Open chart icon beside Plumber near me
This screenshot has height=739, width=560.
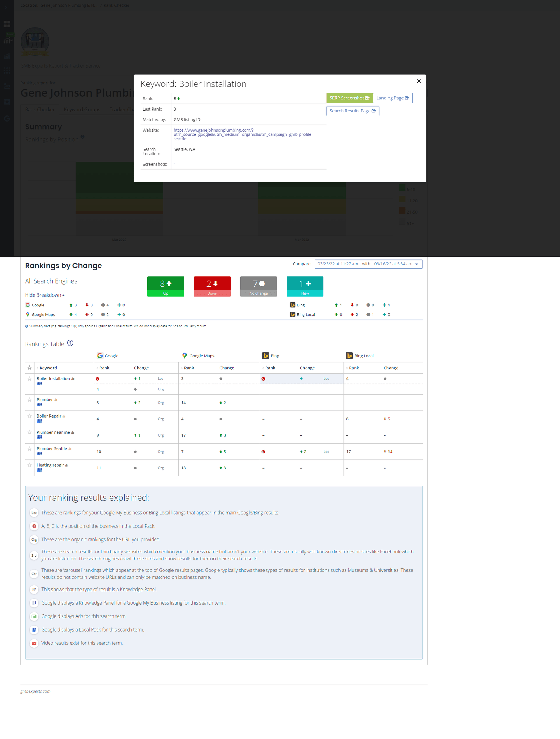pos(73,432)
